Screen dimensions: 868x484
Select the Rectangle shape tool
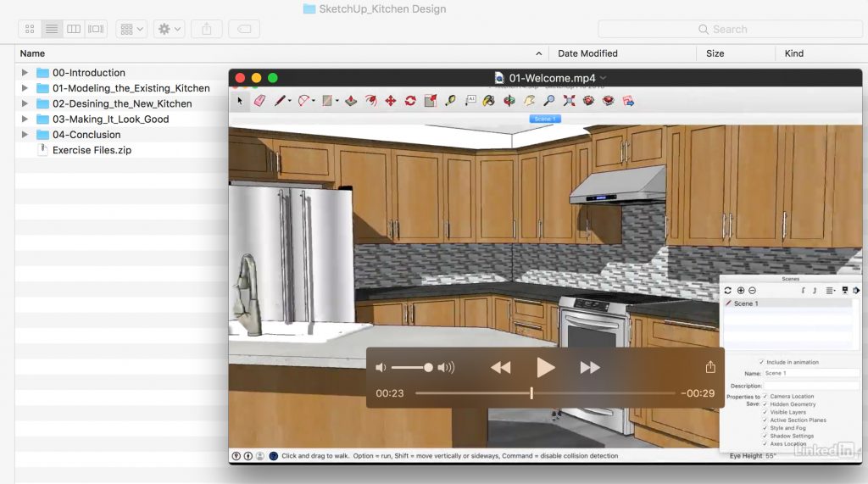point(327,101)
